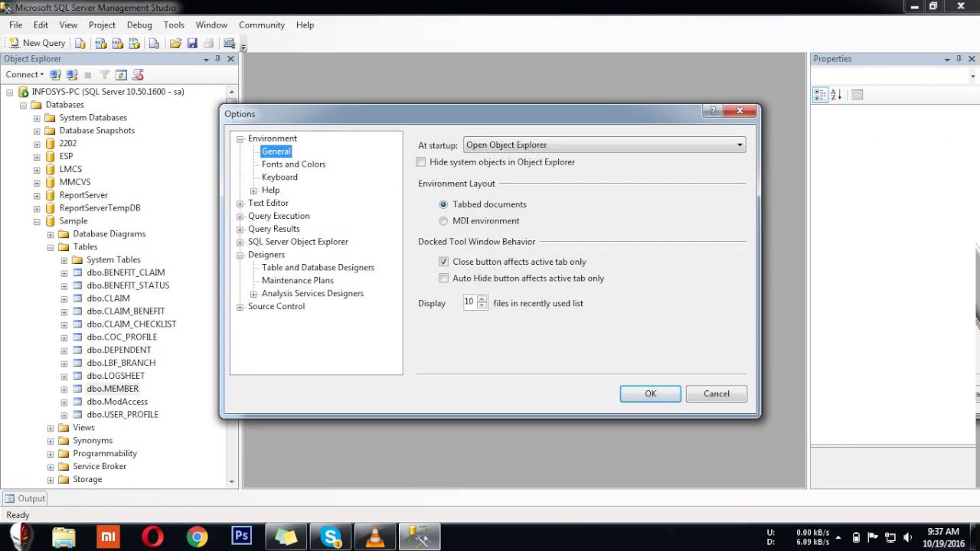Viewport: 980px width, 551px height.
Task: Expand the System Databases folder
Action: click(x=37, y=118)
